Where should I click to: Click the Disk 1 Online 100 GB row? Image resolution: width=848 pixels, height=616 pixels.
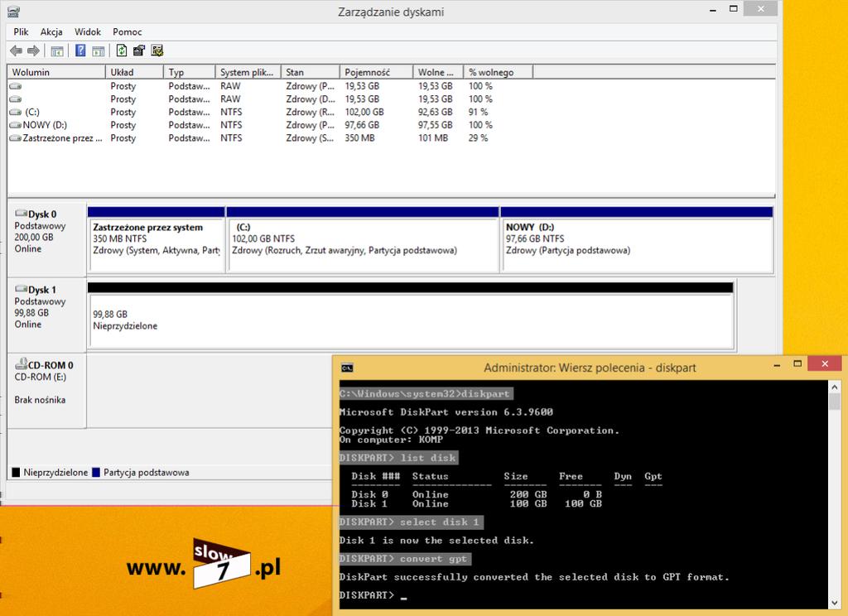coord(476,504)
